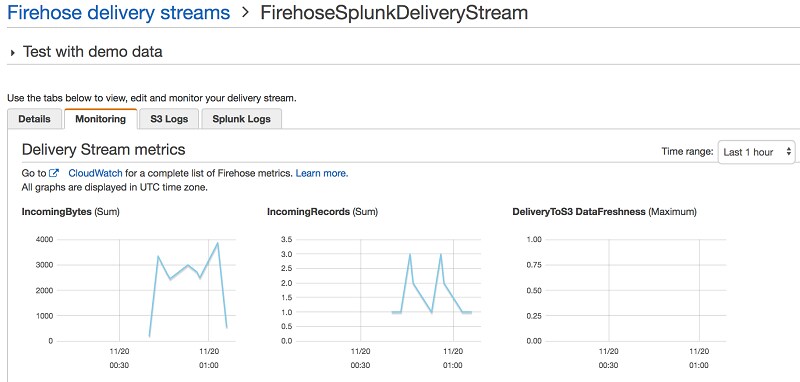Image resolution: width=800 pixels, height=382 pixels.
Task: Open the Splunk Logs tab
Action: click(241, 119)
